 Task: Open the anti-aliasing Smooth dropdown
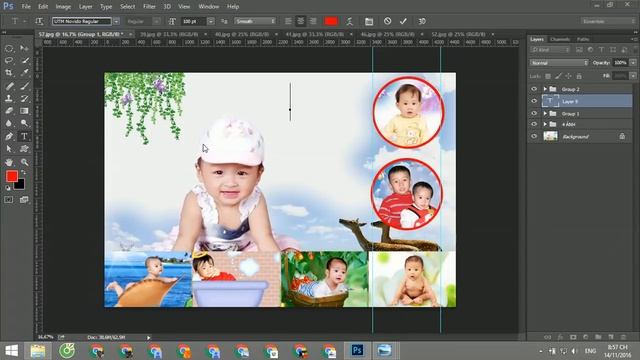[255, 21]
